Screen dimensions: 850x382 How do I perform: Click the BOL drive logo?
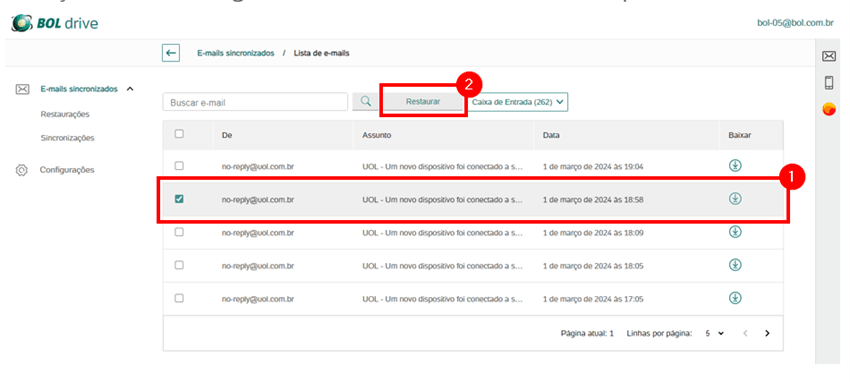point(54,24)
